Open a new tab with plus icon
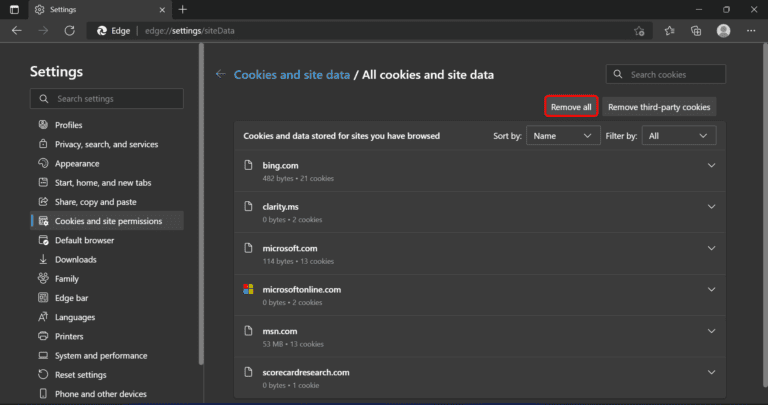The height and width of the screenshot is (405, 768). tap(182, 9)
